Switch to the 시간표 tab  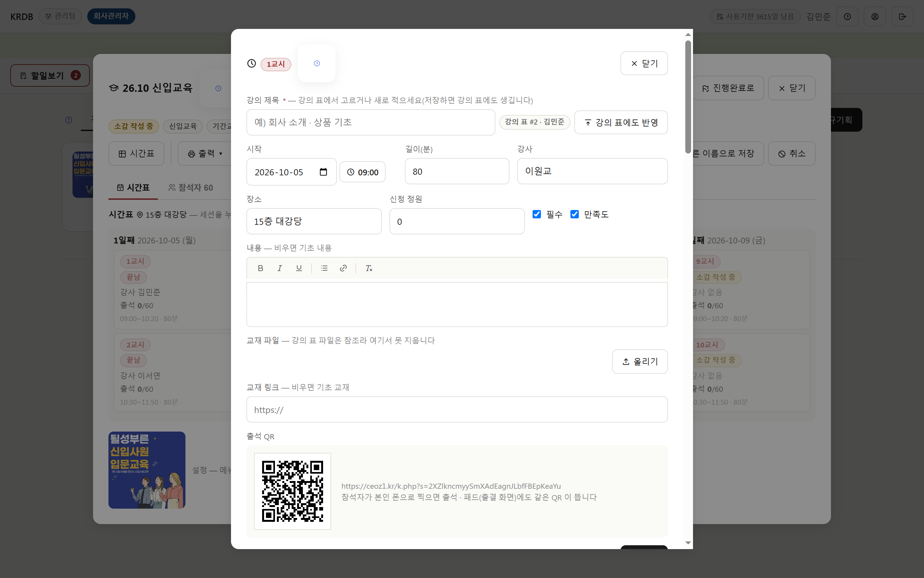[x=133, y=188]
